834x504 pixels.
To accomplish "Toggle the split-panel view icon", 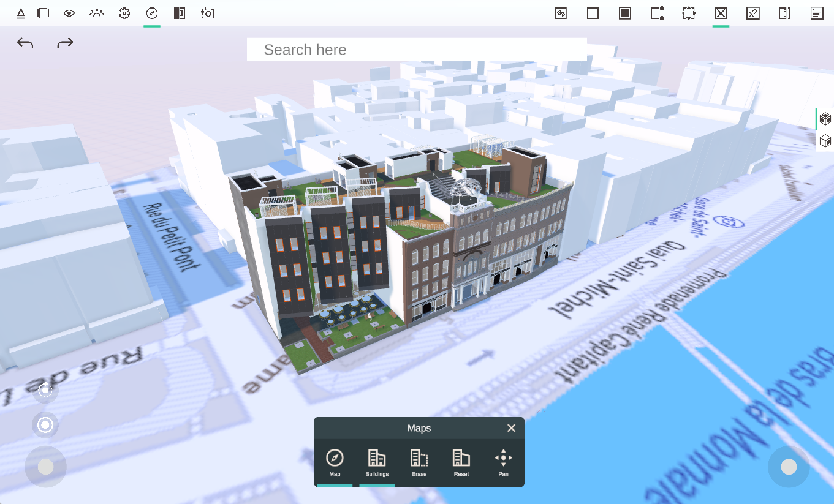I will coord(180,13).
